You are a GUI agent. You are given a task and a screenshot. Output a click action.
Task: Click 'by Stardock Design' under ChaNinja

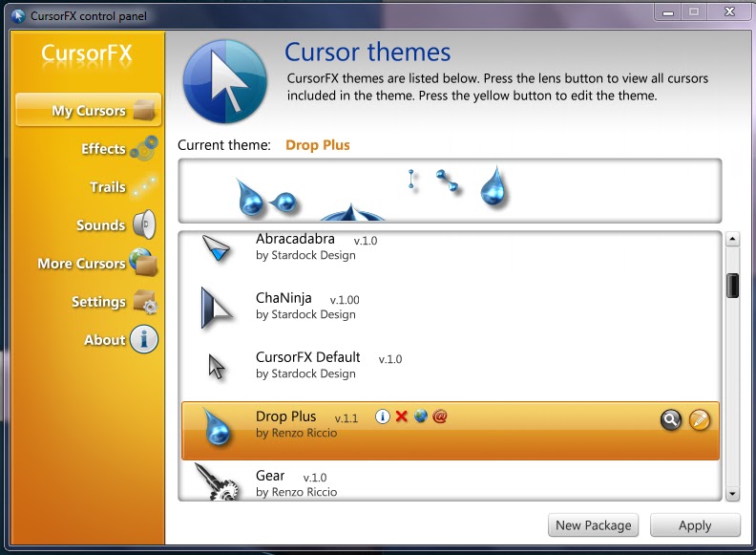305,314
